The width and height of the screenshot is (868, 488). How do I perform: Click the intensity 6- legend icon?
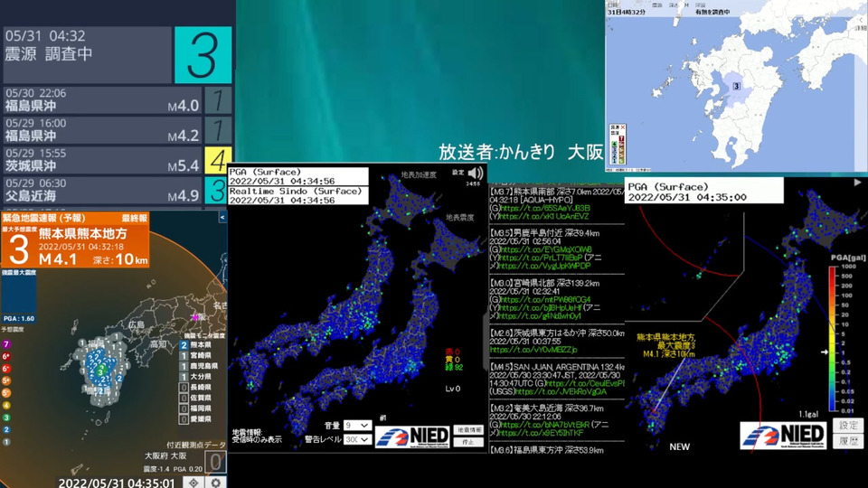click(6, 369)
